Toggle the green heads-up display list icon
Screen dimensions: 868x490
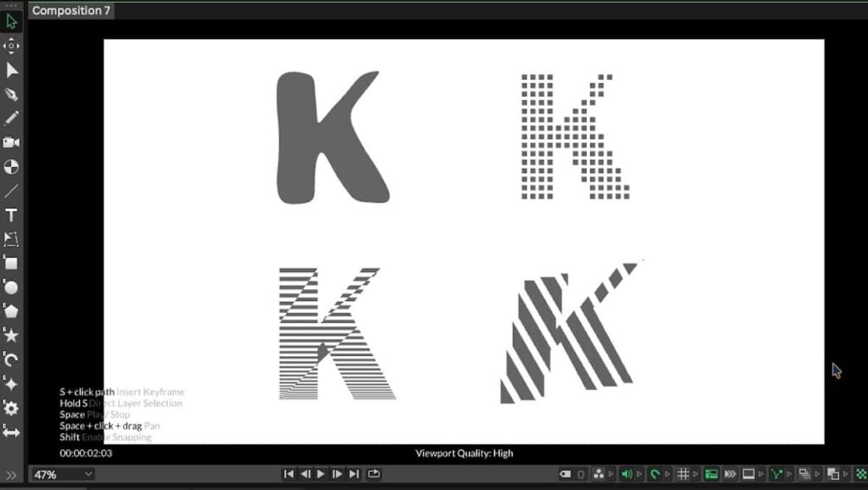711,474
